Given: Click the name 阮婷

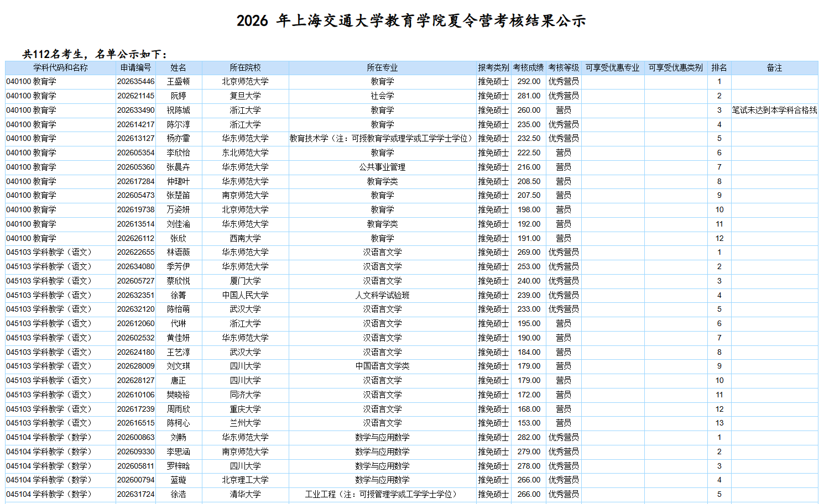Looking at the screenshot, I should [x=179, y=96].
